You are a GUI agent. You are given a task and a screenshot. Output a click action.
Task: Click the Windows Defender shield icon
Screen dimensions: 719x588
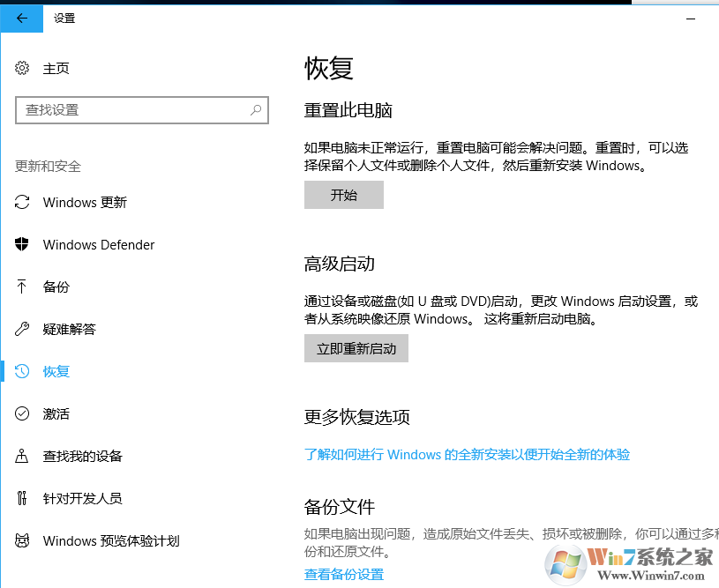click(21, 244)
